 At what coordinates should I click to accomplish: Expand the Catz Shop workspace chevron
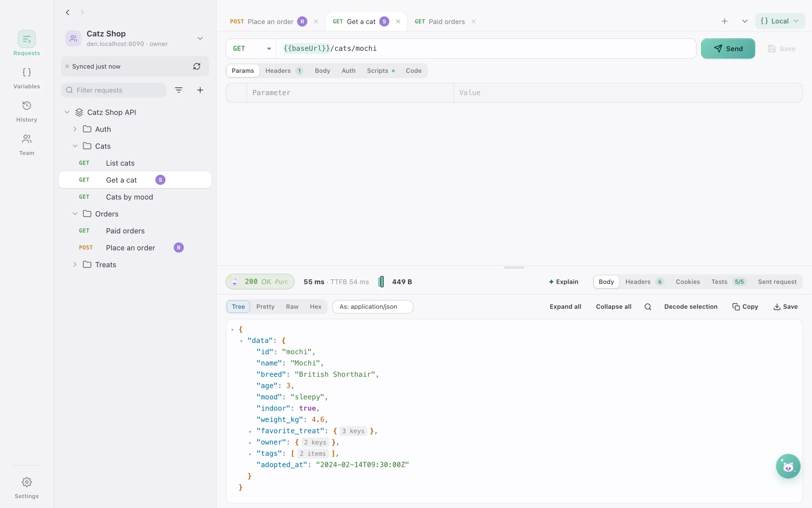[x=200, y=38]
